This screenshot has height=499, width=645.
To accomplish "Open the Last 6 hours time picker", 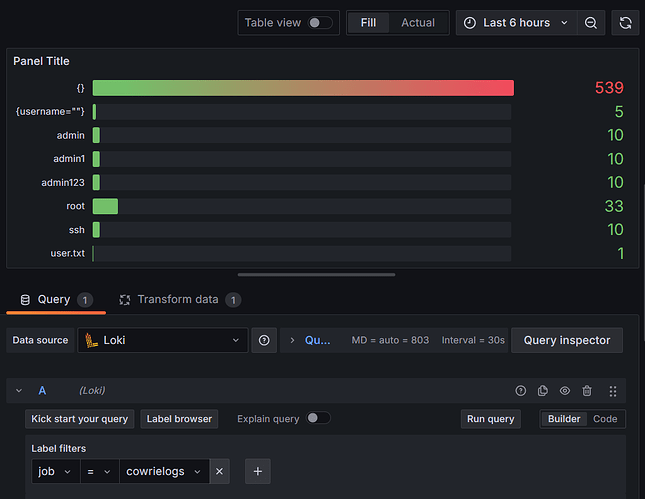I will (517, 23).
